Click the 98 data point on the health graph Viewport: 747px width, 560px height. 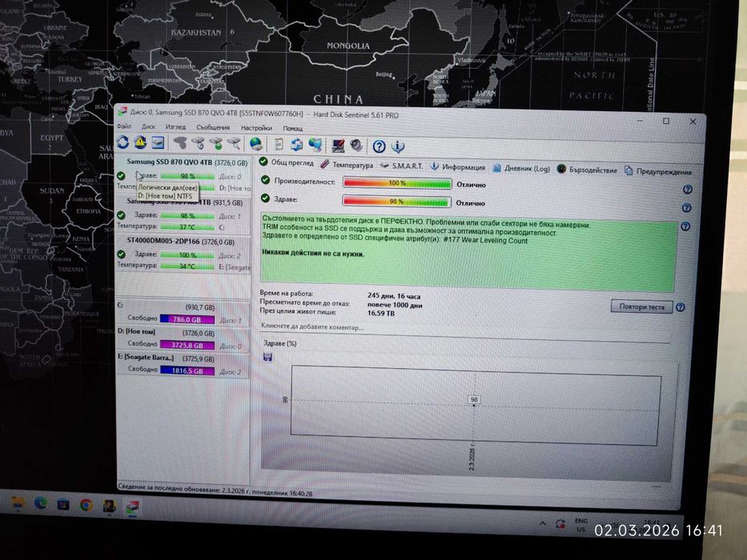tap(474, 400)
